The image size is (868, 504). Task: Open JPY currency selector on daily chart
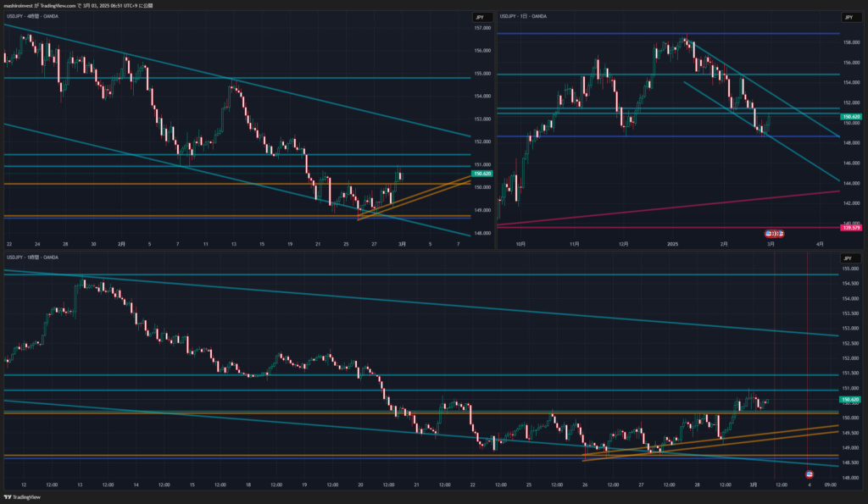tap(849, 17)
